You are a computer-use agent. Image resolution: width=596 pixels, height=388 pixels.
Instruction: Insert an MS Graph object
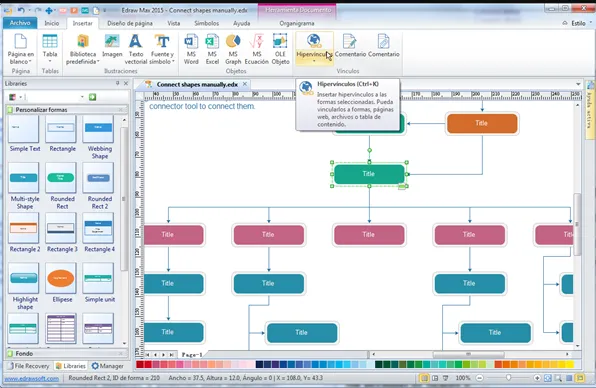coord(233,49)
